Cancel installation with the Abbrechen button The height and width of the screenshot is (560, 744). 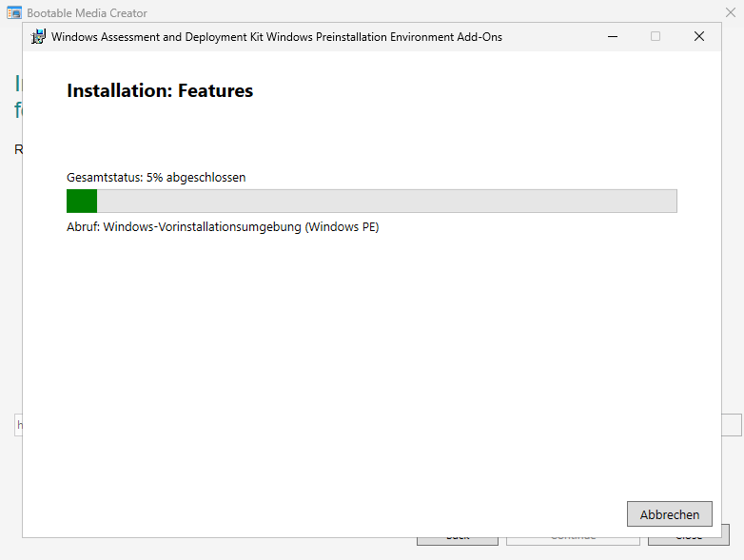[x=669, y=514]
